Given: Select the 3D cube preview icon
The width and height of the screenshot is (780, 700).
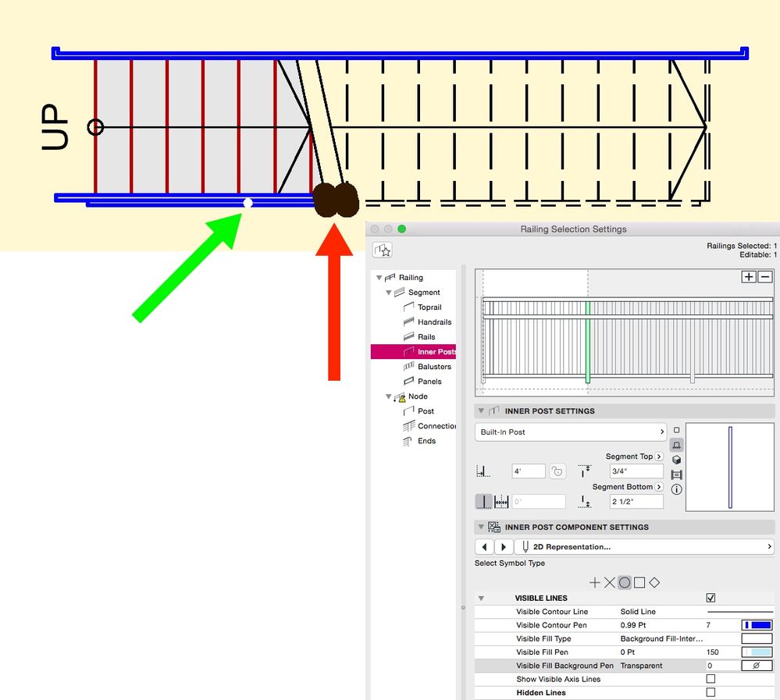Looking at the screenshot, I should 676,460.
